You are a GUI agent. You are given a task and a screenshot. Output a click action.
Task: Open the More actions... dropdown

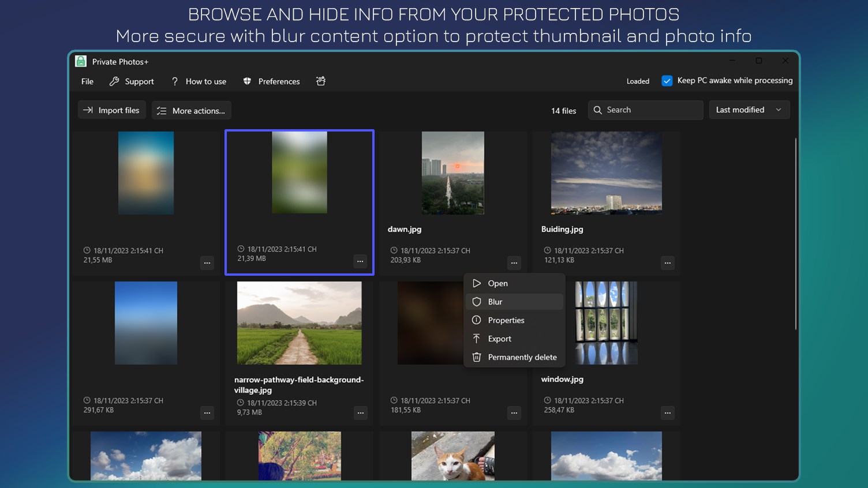point(192,111)
